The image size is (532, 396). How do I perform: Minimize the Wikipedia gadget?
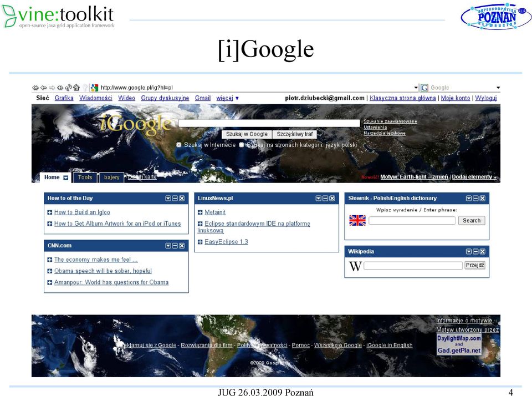click(475, 252)
